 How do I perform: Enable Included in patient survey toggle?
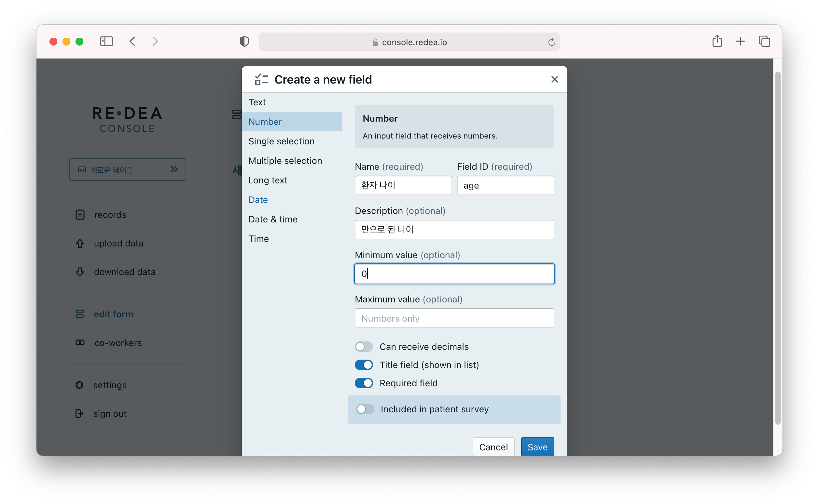pos(365,409)
